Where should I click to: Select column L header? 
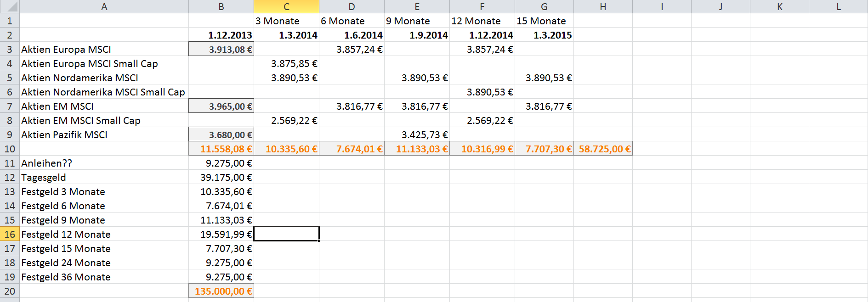[x=838, y=6]
